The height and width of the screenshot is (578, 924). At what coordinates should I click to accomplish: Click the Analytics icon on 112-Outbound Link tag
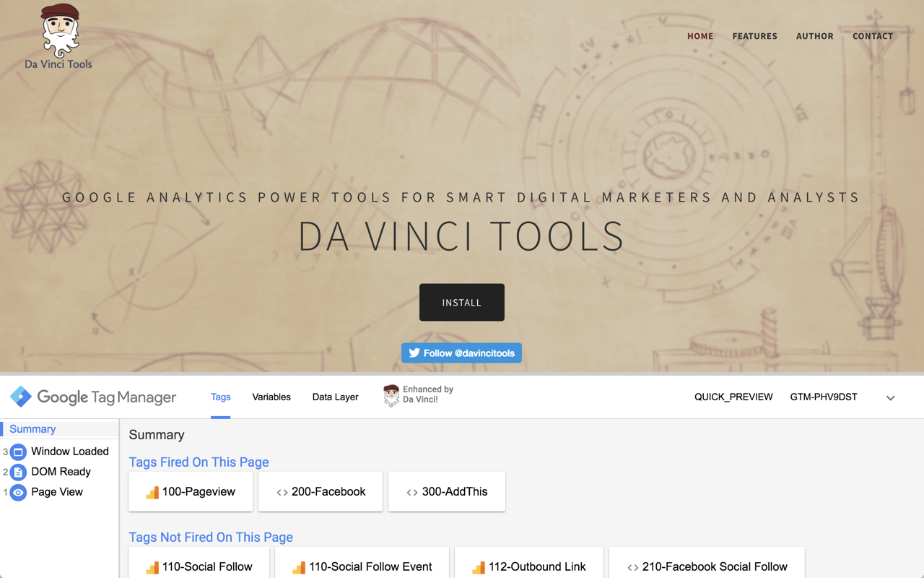click(479, 568)
